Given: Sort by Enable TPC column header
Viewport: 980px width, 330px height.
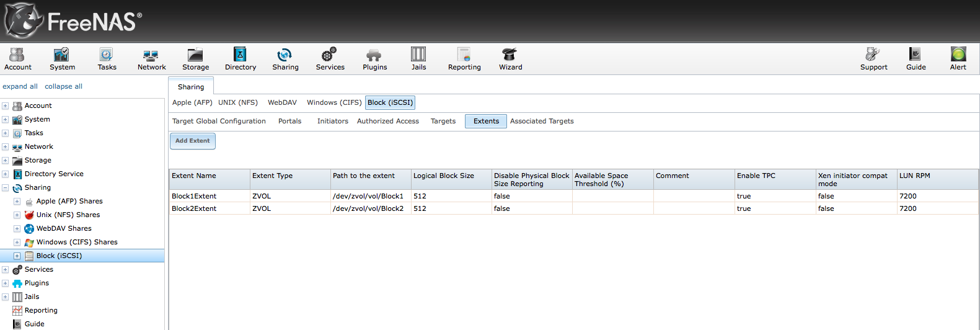Looking at the screenshot, I should (775, 179).
